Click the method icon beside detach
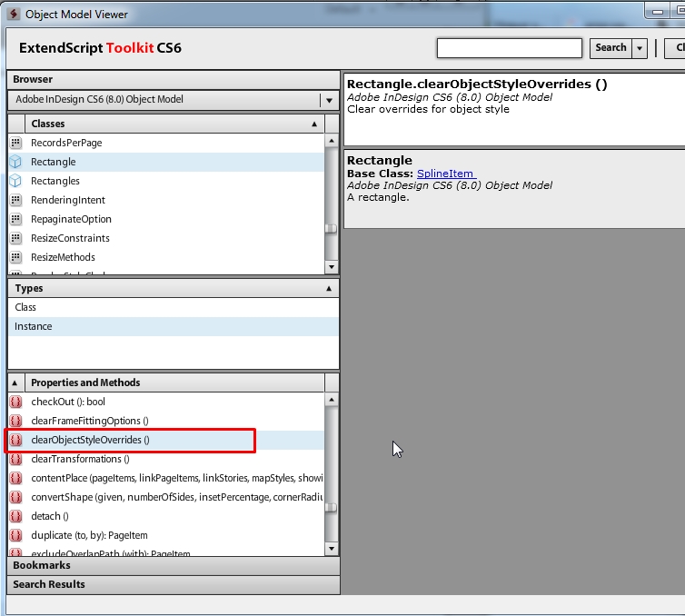This screenshot has width=685, height=616. [15, 516]
